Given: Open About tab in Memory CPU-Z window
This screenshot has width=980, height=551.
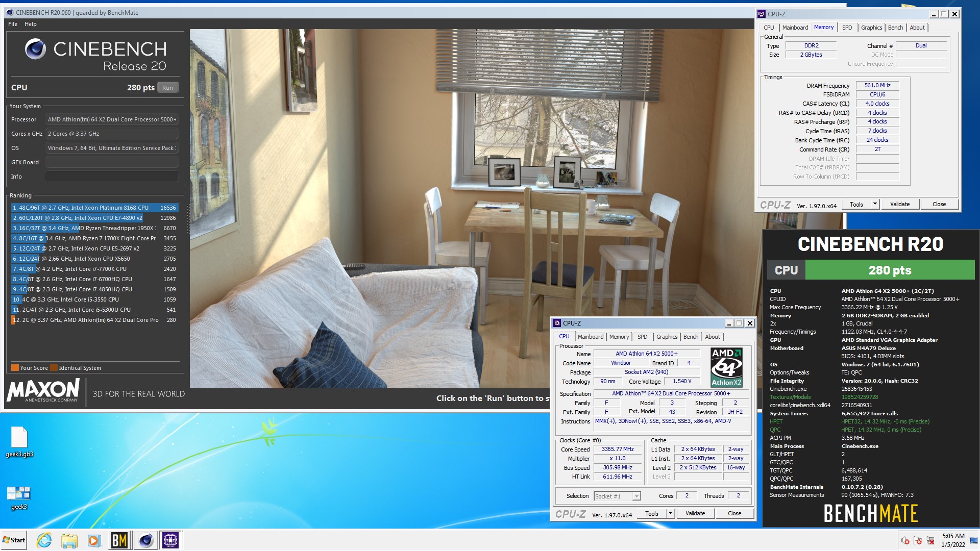Looking at the screenshot, I should pyautogui.click(x=917, y=28).
